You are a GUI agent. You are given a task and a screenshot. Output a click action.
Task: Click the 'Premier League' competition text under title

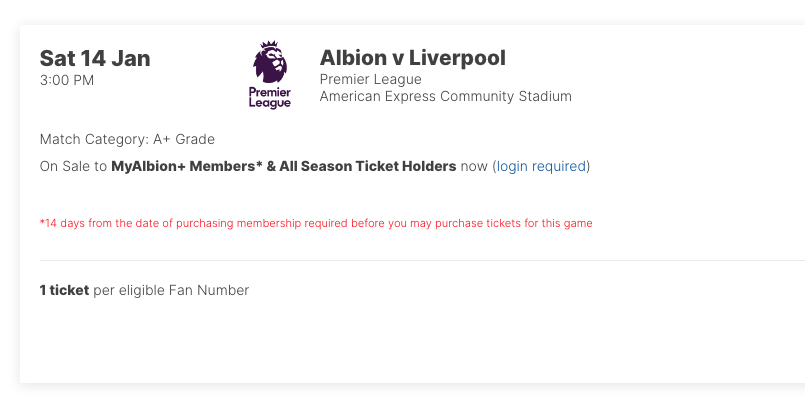[x=370, y=80]
